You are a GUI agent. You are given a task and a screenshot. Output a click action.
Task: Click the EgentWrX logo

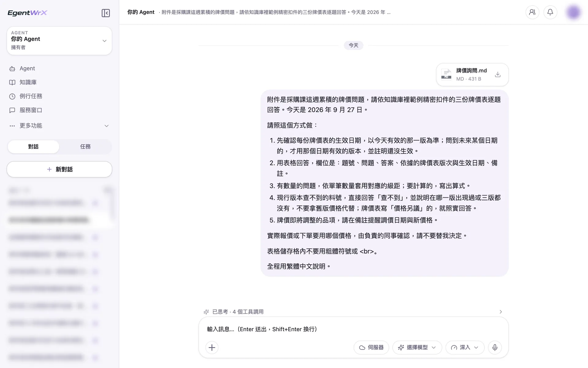point(27,13)
